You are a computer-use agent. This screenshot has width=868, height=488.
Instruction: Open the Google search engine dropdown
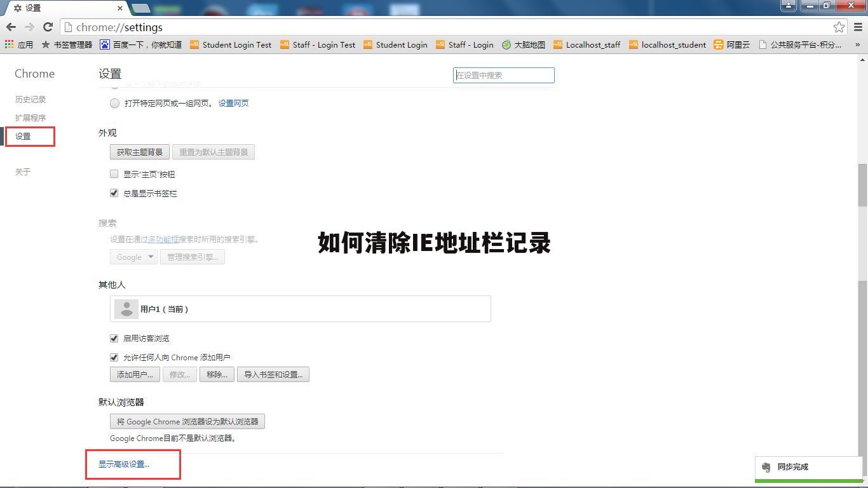click(133, 257)
